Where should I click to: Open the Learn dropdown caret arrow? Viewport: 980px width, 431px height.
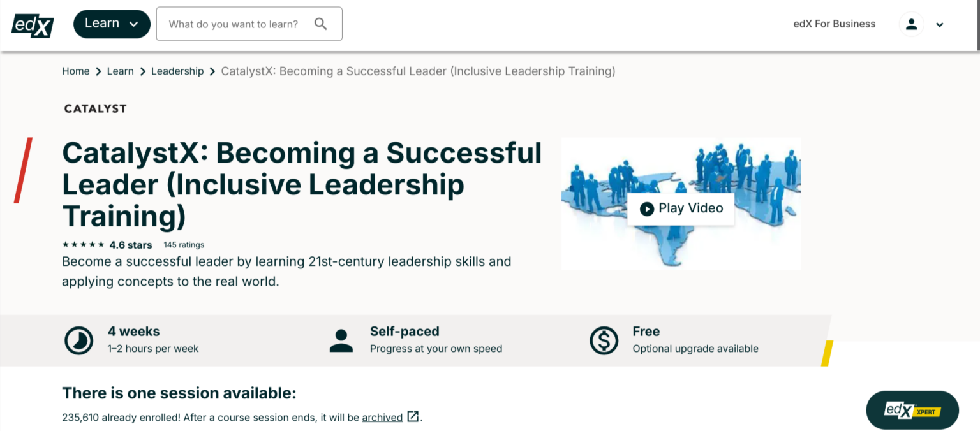[133, 24]
